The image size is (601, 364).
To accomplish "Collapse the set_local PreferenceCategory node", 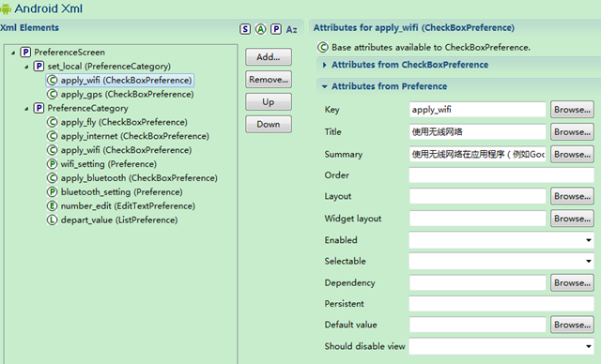I will 26,67.
